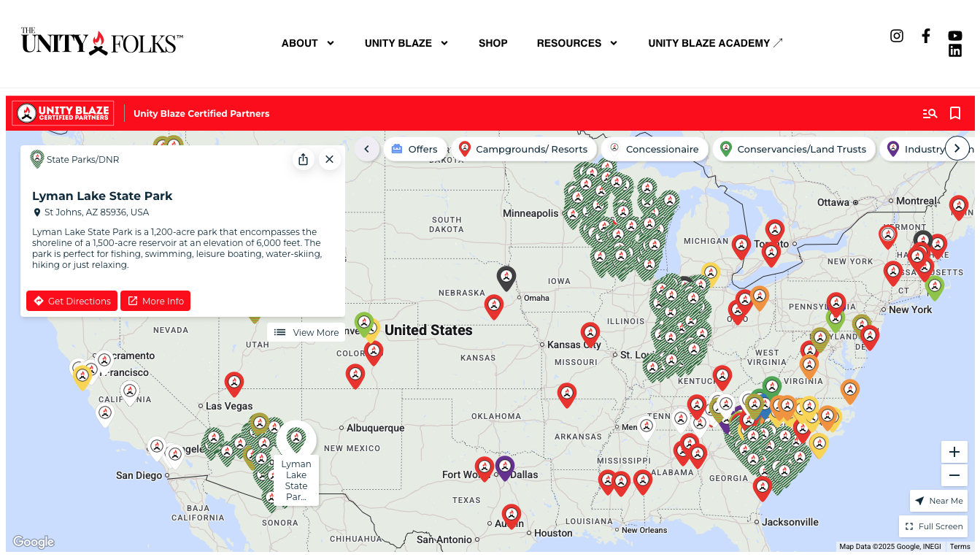Click the red pin near Kansas City
The width and height of the screenshot is (980, 557).
tap(590, 334)
